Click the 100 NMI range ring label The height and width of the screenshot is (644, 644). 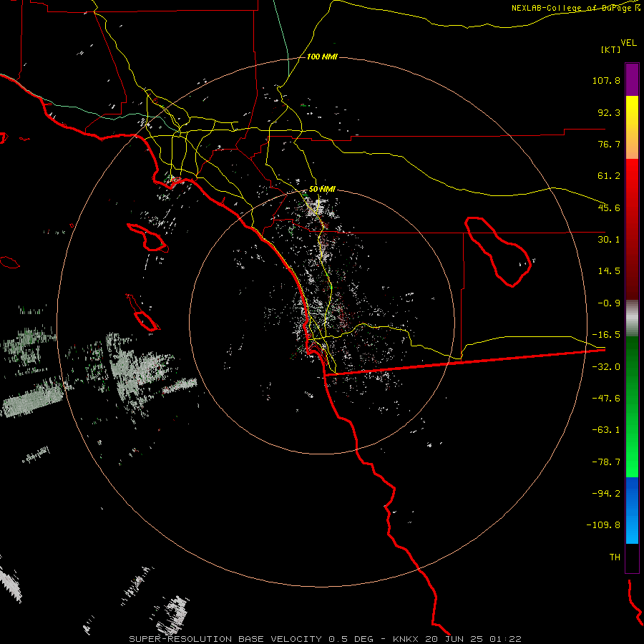pos(322,57)
